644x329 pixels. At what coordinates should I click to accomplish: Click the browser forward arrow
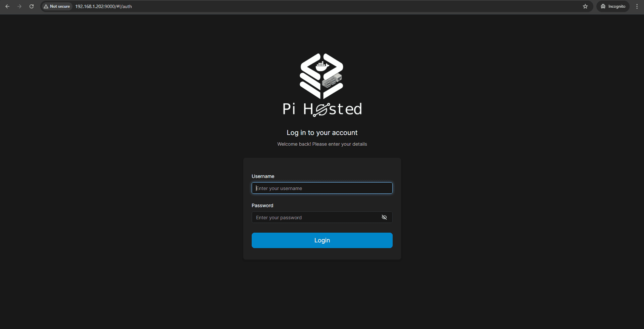(x=19, y=6)
